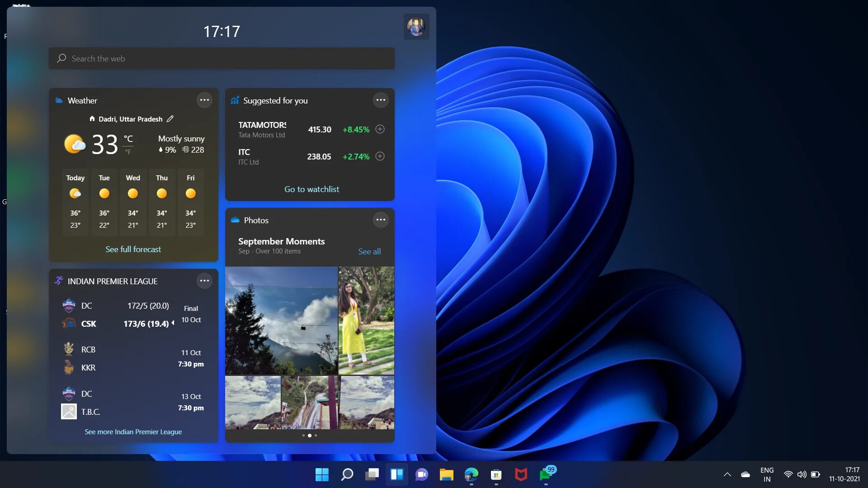Viewport: 868px width, 488px height.
Task: Open File Explorer from taskbar
Action: 447,474
